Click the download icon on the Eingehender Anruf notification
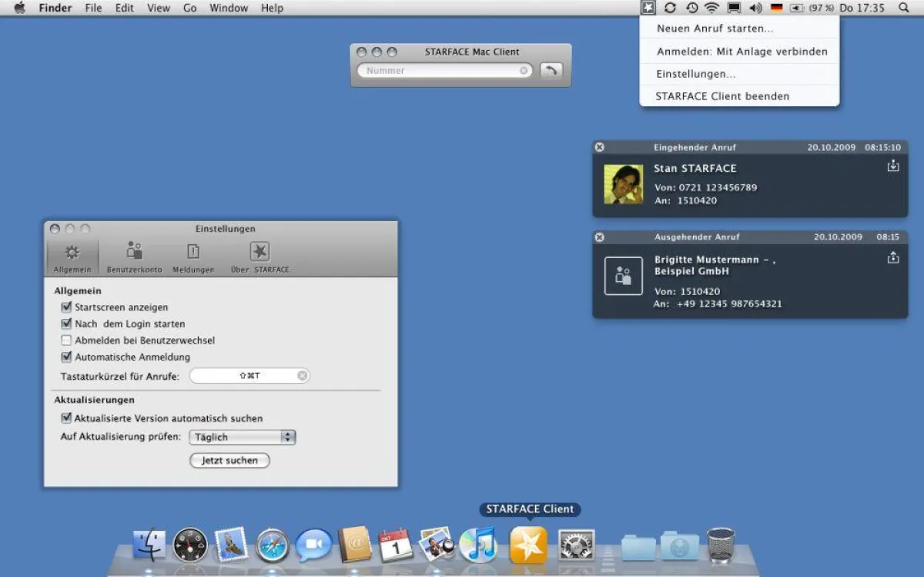The width and height of the screenshot is (924, 577). [893, 165]
